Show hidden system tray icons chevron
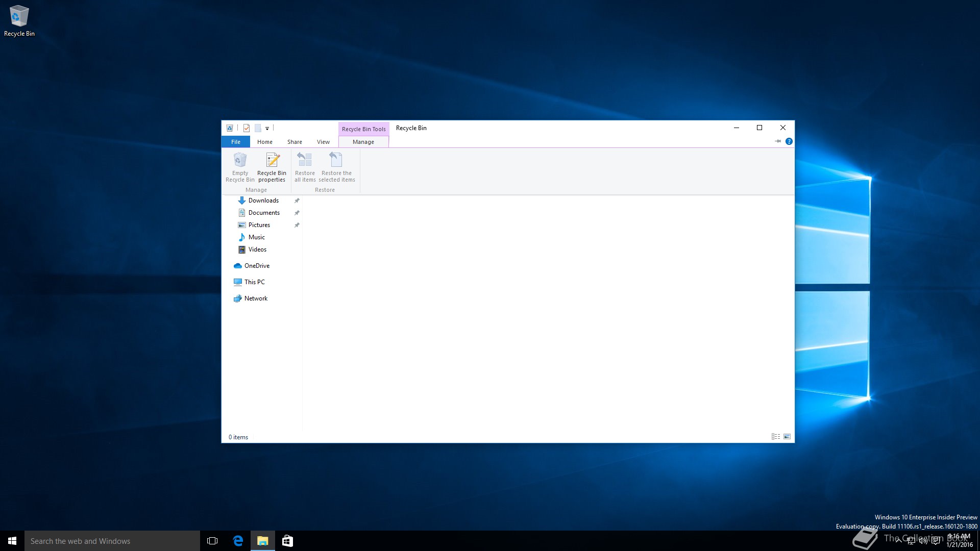The image size is (980, 551). [898, 541]
